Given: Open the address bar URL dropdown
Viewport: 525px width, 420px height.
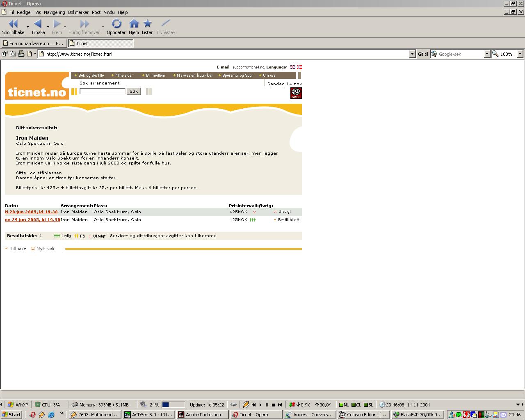Looking at the screenshot, I should pos(413,54).
